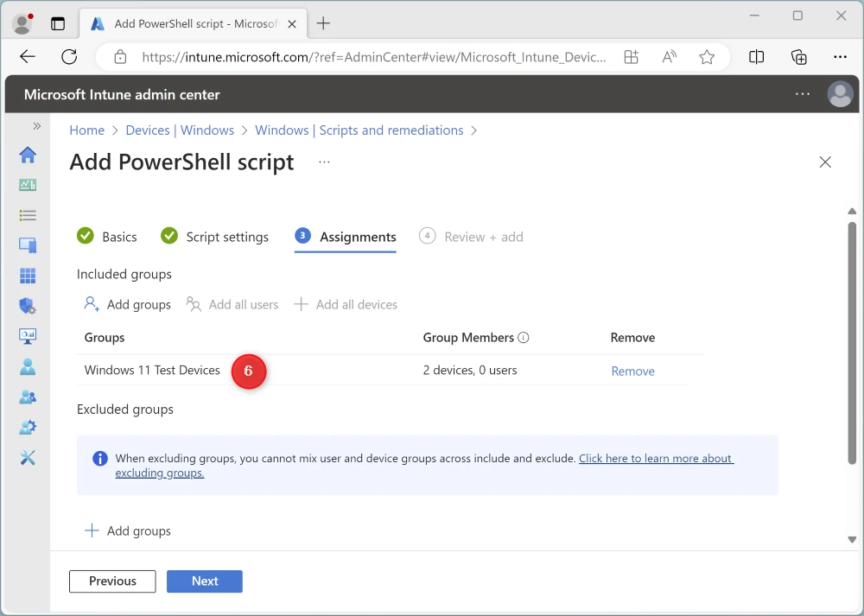Image resolution: width=864 pixels, height=616 pixels.
Task: Go back to the previous browser page
Action: 28,56
